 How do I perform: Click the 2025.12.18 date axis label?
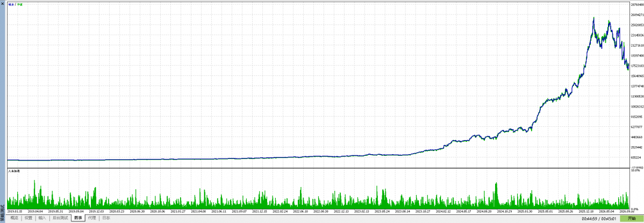[x=585, y=212]
